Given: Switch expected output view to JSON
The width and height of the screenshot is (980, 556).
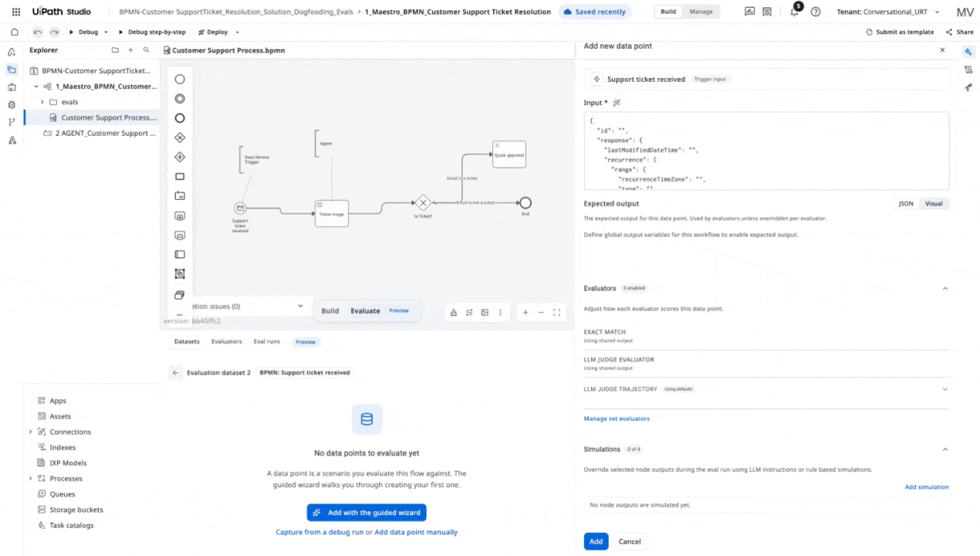Looking at the screenshot, I should (906, 204).
